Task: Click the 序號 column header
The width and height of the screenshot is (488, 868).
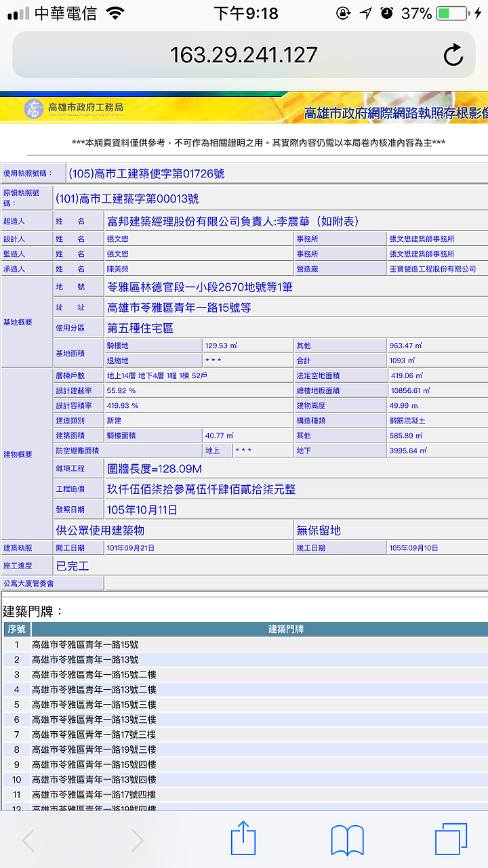Action: 16,629
